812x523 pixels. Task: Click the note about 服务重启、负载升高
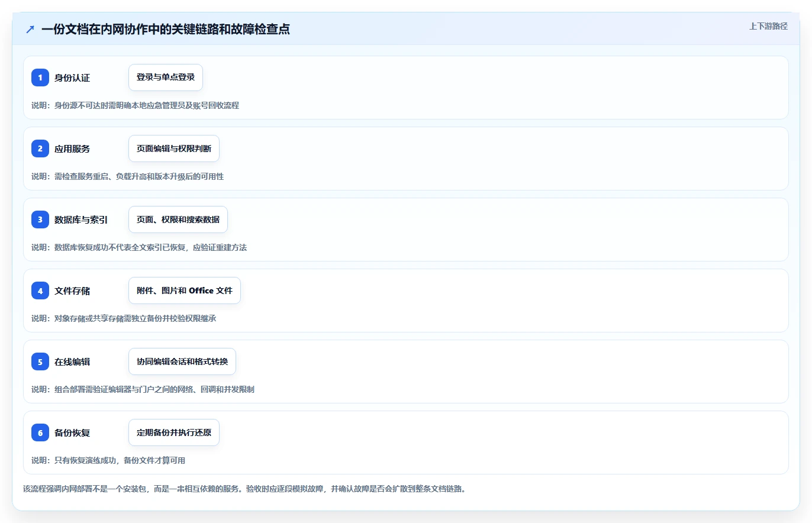tap(128, 176)
